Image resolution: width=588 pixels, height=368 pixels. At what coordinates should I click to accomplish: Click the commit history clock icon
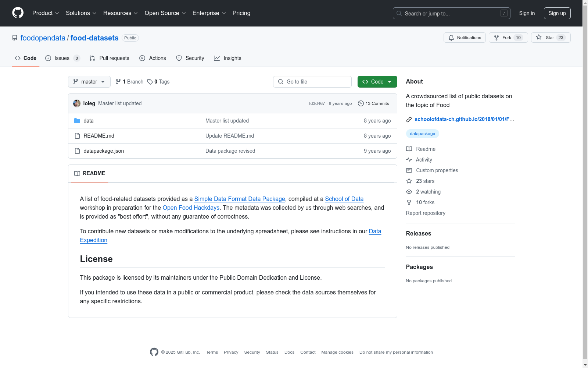361,103
